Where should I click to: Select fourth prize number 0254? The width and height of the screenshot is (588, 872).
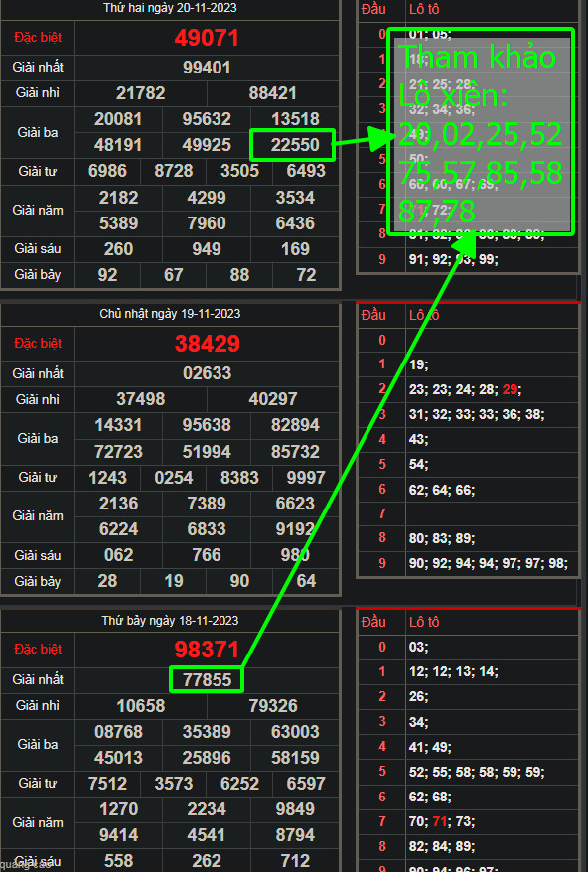click(174, 478)
